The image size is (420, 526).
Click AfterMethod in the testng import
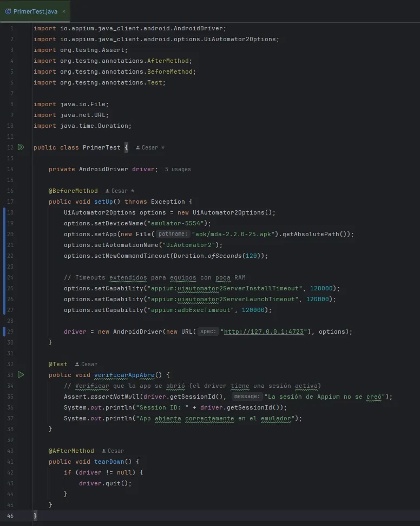[x=168, y=61]
